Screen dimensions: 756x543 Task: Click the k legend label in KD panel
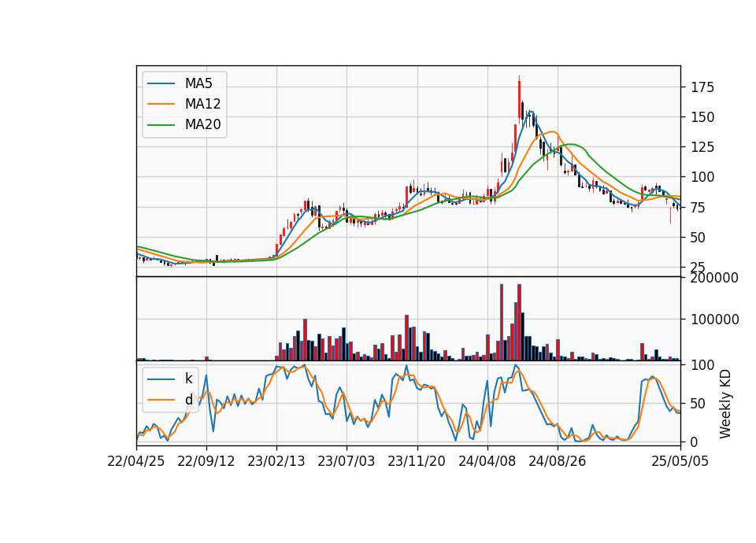click(188, 379)
